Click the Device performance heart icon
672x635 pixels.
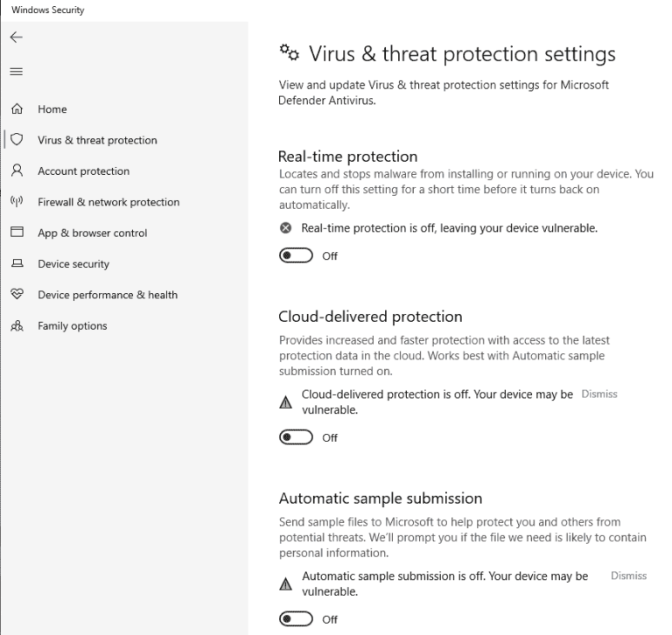point(16,295)
